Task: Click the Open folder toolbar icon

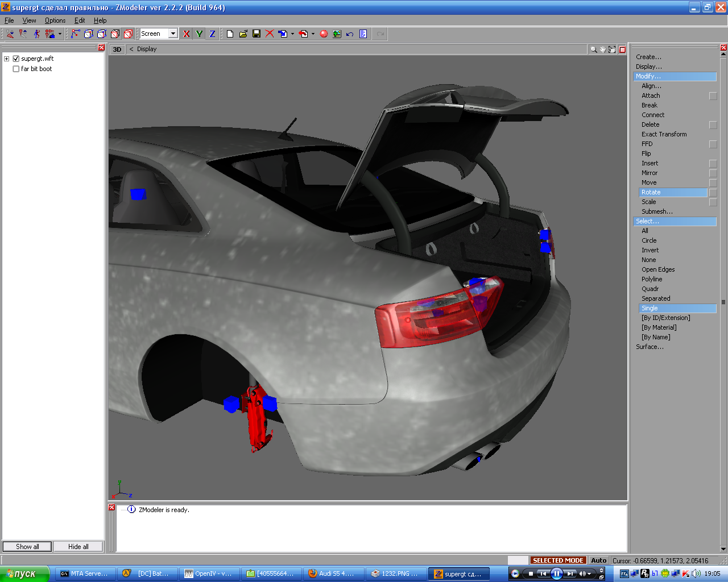Action: [243, 34]
